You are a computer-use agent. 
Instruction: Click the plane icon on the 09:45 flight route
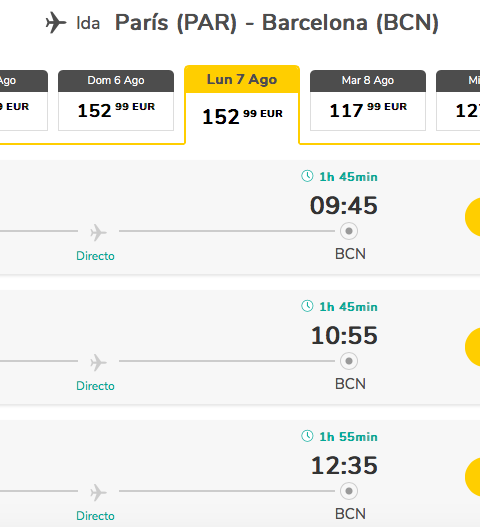pyautogui.click(x=98, y=232)
